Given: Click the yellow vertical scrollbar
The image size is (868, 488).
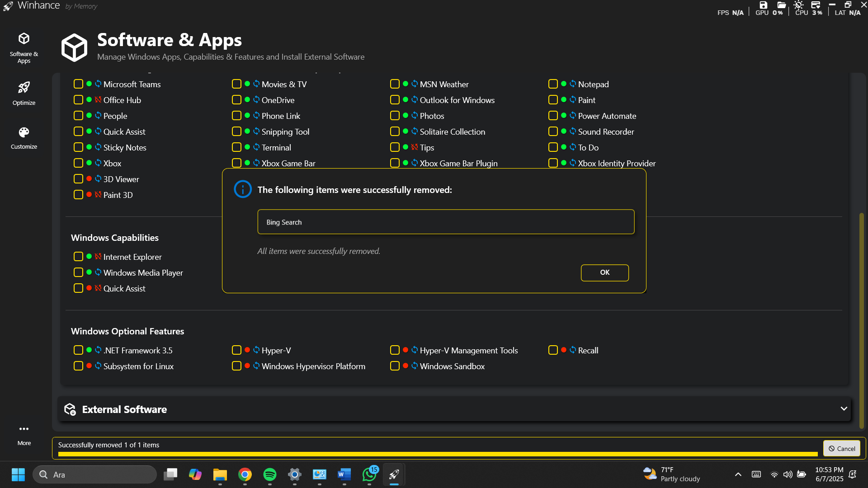Looking at the screenshot, I should pyautogui.click(x=862, y=320).
